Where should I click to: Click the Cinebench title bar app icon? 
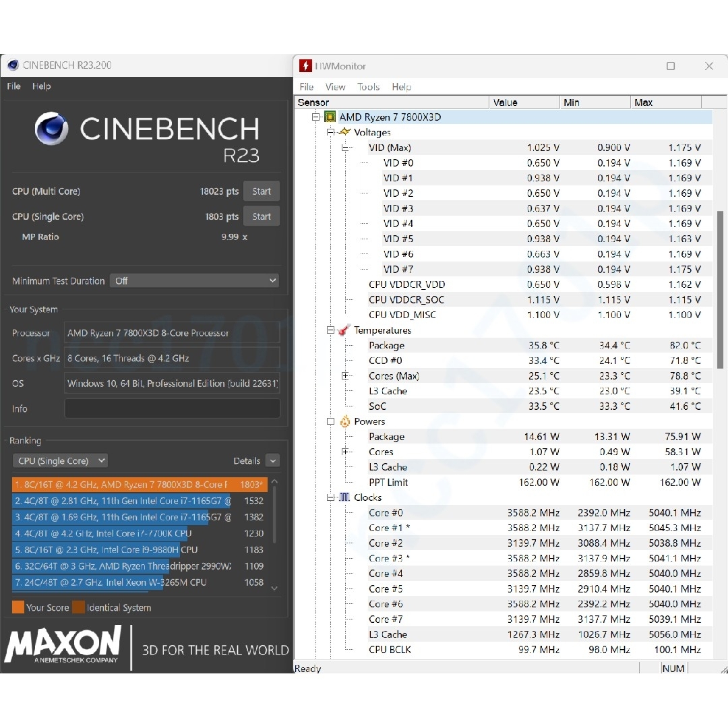(x=13, y=65)
